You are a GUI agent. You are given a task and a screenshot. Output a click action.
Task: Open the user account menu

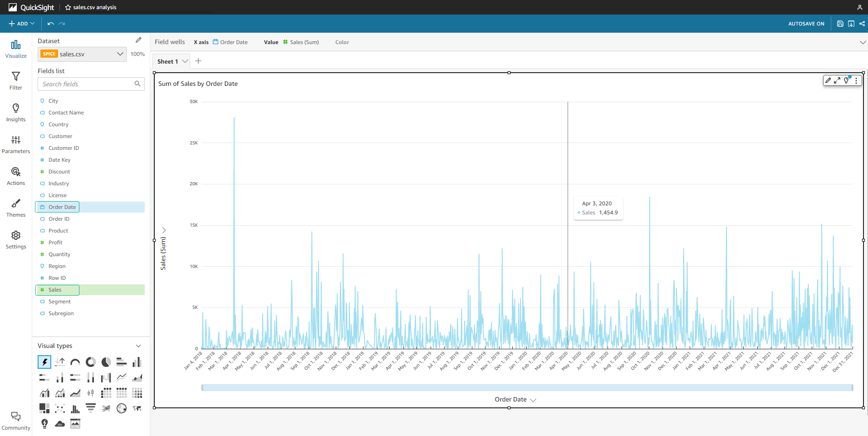859,7
